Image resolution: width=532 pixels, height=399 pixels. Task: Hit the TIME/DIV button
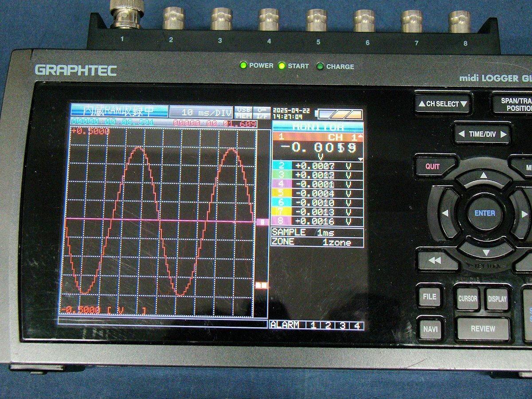(x=482, y=133)
